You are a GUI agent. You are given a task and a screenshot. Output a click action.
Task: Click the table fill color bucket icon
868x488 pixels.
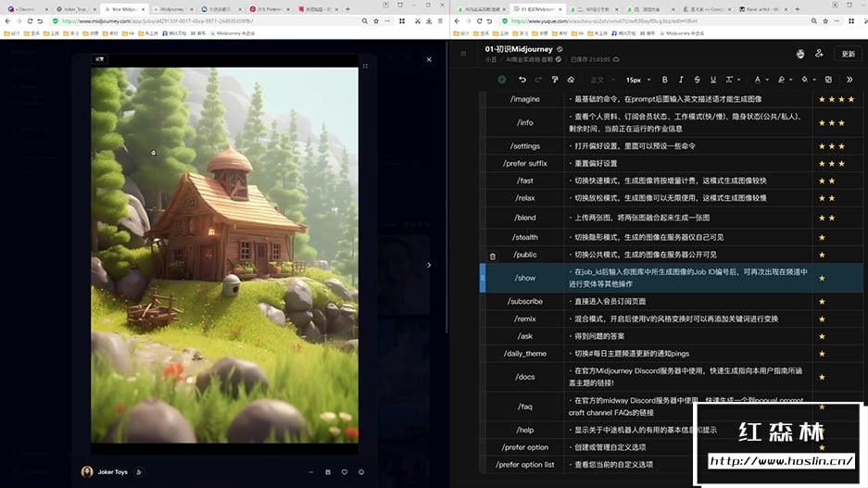(x=805, y=80)
